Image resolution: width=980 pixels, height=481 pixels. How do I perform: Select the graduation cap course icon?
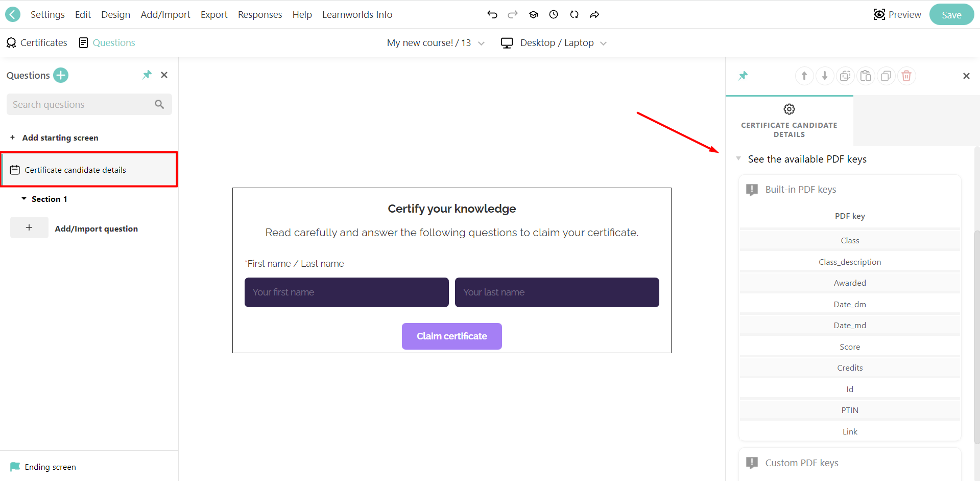(533, 14)
